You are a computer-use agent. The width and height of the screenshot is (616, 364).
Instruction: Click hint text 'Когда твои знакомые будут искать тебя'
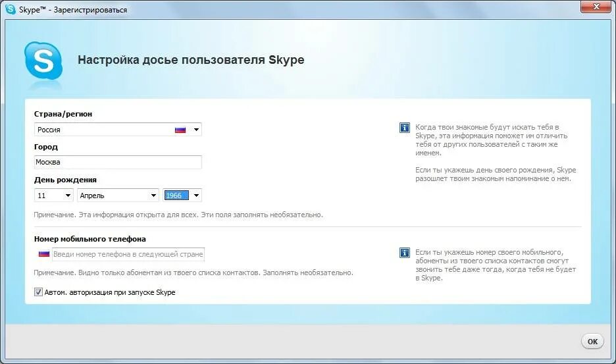[x=492, y=140]
